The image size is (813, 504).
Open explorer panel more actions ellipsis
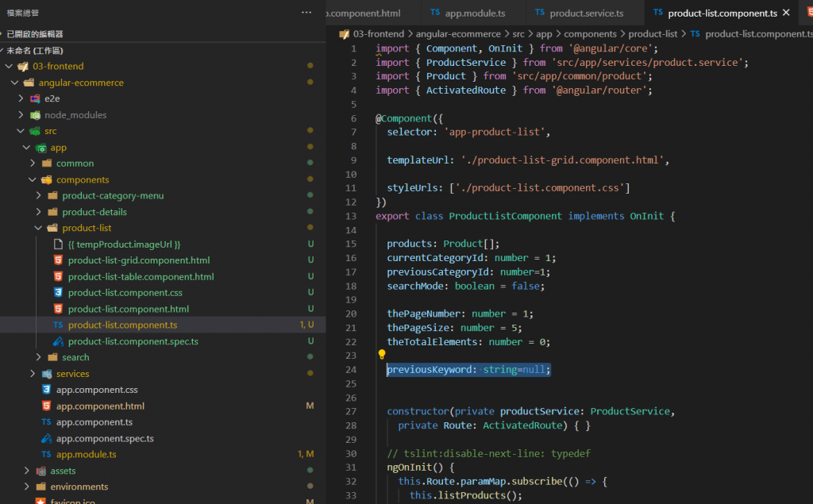pyautogui.click(x=306, y=13)
